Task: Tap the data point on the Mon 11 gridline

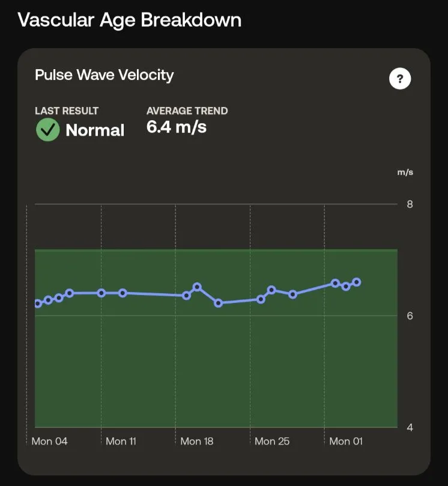Action: pos(101,293)
